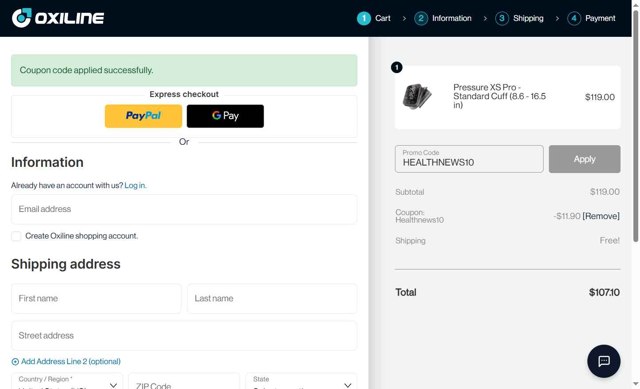
Task: Focus the First name field
Action: pos(96,299)
